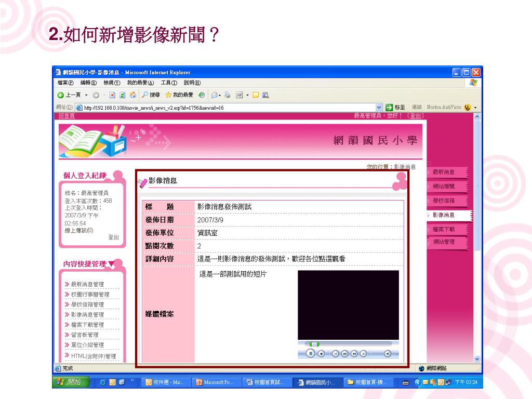
Task: Click the media player Previous track button
Action: point(336,354)
